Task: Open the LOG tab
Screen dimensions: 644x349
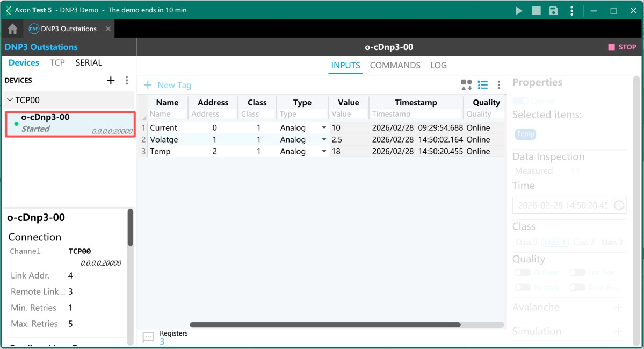Action: (x=438, y=66)
